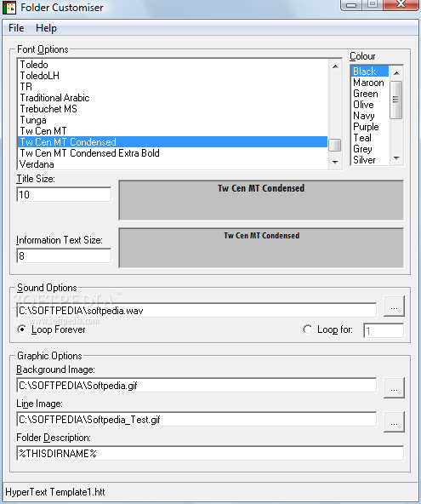421x504 pixels.
Task: Click the font list scroll up arrow
Action: click(335, 66)
